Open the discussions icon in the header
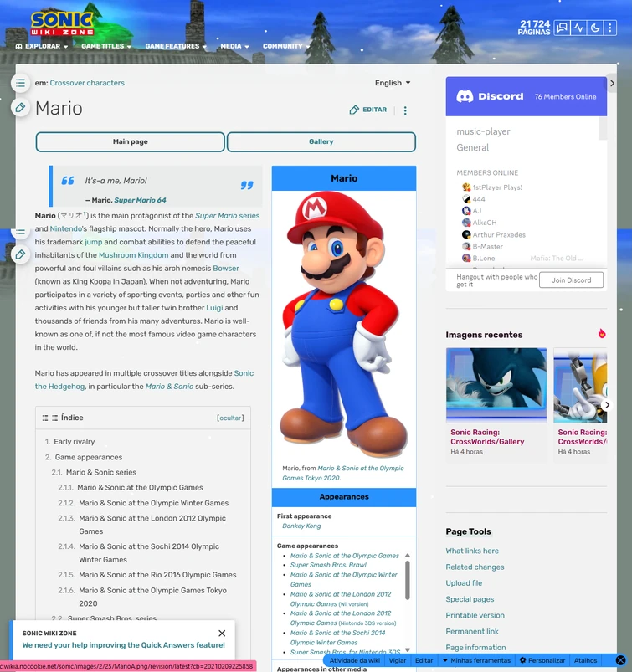The image size is (632, 672). pyautogui.click(x=562, y=28)
